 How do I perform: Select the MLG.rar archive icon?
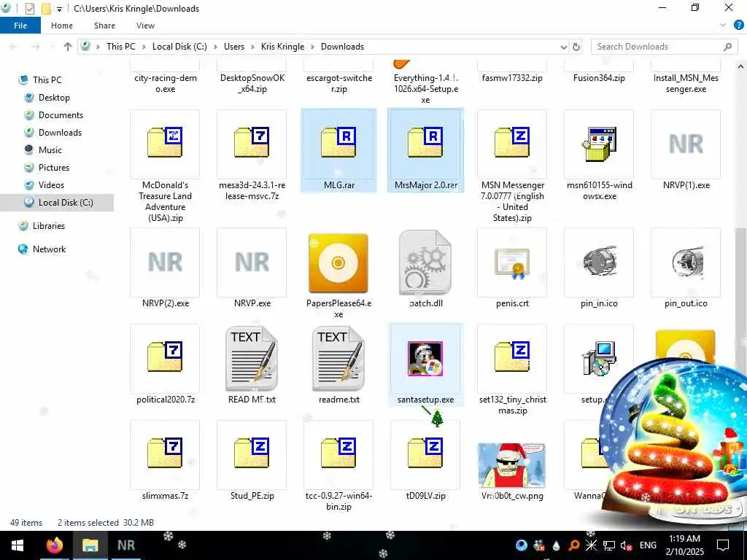tap(338, 142)
